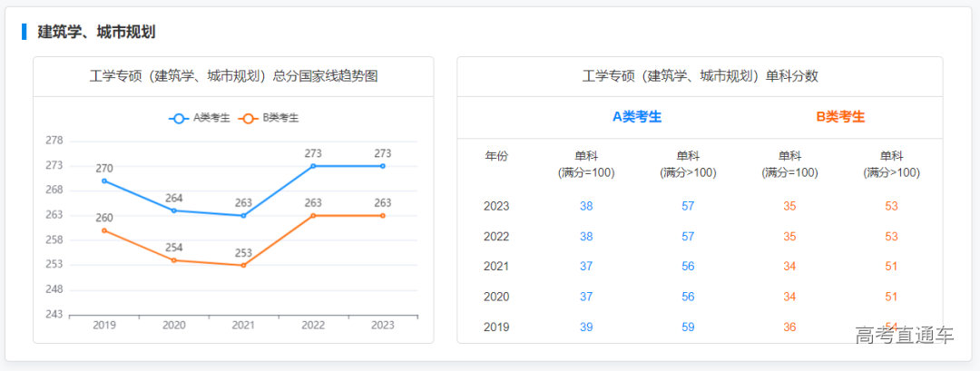Select the 2021 row in the score table
The height and width of the screenshot is (371, 980).
click(496, 267)
